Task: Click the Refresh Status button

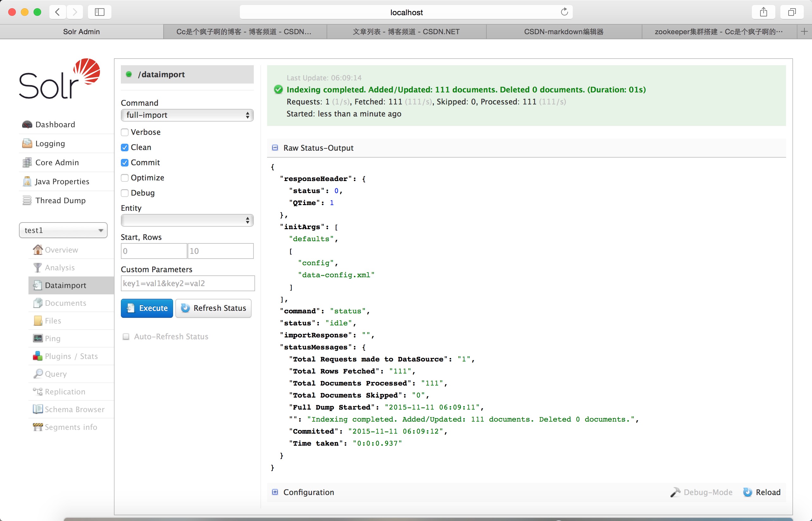Action: pyautogui.click(x=213, y=308)
